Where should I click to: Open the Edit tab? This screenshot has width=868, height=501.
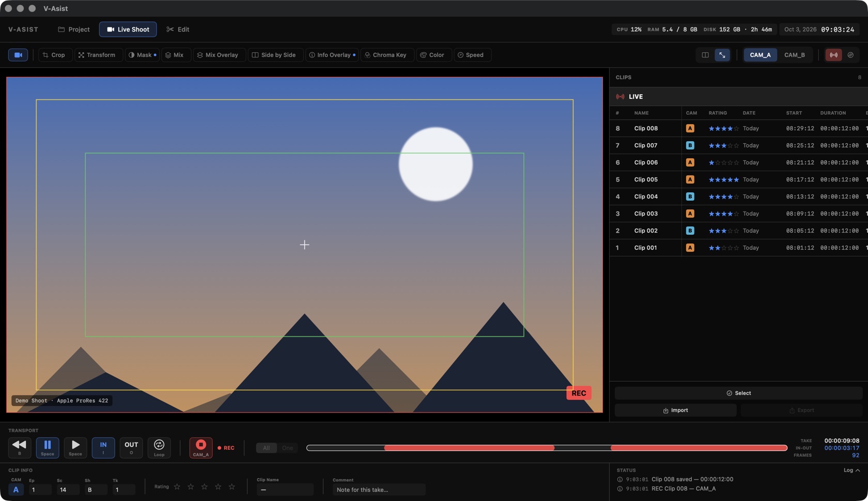tap(178, 29)
